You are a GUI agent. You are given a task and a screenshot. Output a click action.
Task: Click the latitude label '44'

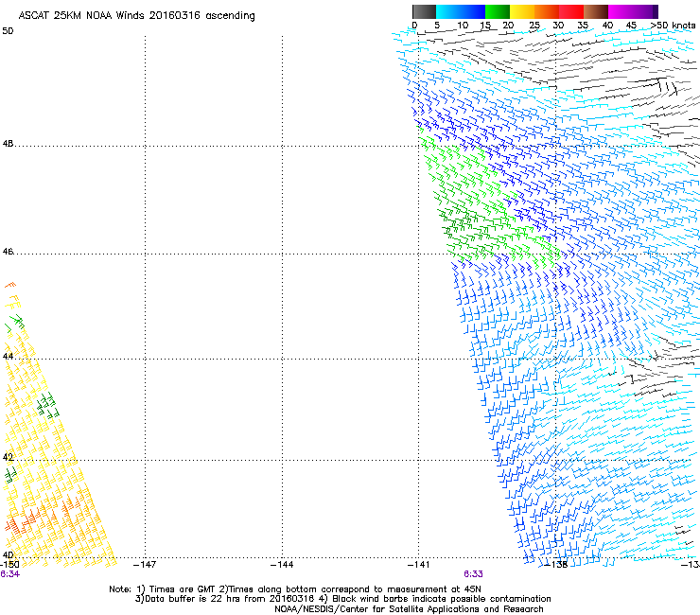[8, 357]
